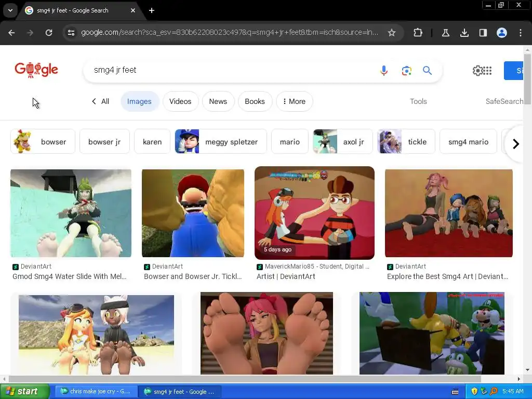The image size is (532, 399).
Task: Click the Google logo
Action: (x=36, y=70)
